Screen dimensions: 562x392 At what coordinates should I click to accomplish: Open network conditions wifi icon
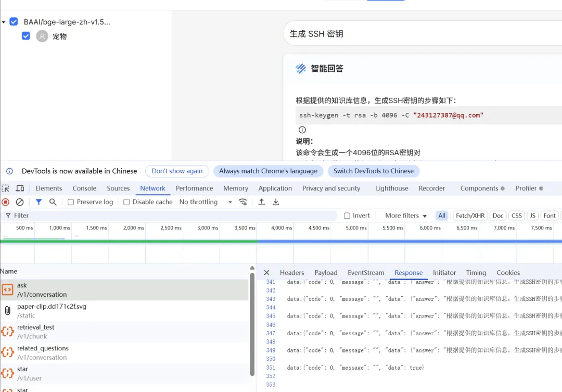click(x=243, y=203)
